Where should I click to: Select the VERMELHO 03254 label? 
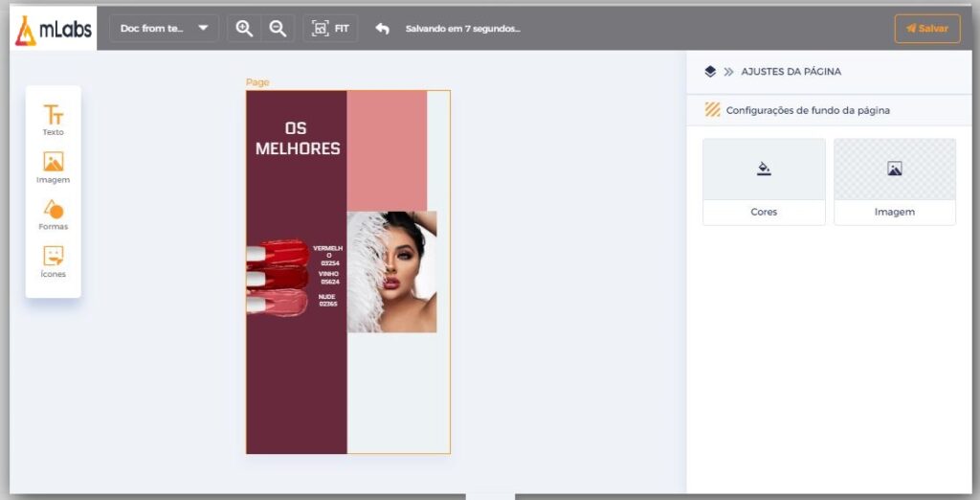pos(328,256)
